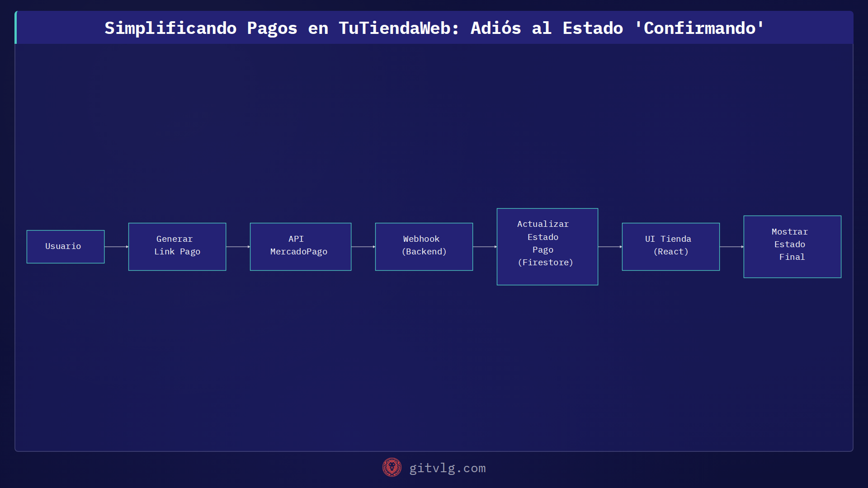Open the gitvlg.com link text

tap(448, 468)
